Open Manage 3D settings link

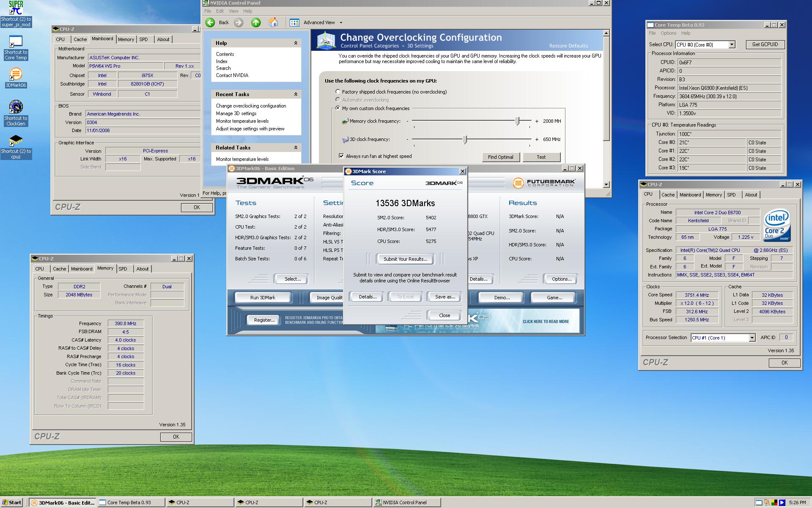pyautogui.click(x=236, y=113)
